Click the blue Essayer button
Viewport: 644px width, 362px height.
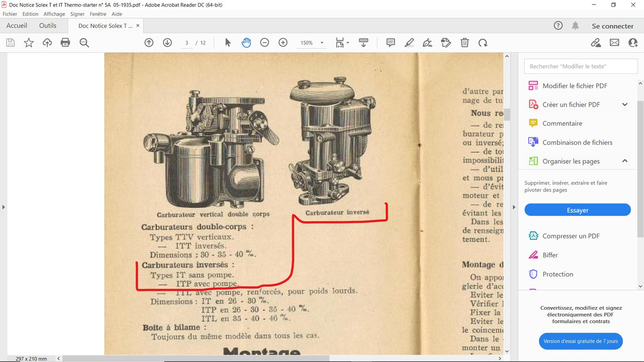[578, 210]
